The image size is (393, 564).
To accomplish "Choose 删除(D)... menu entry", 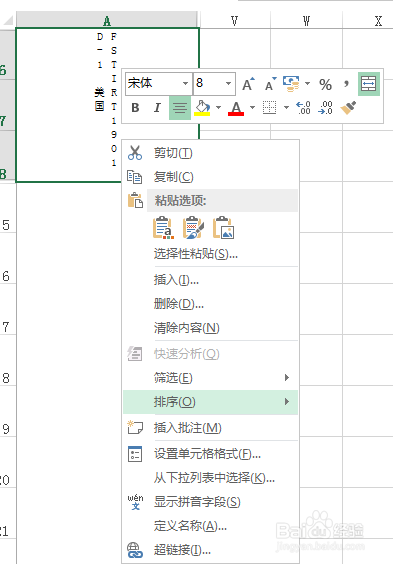I will [x=210, y=304].
